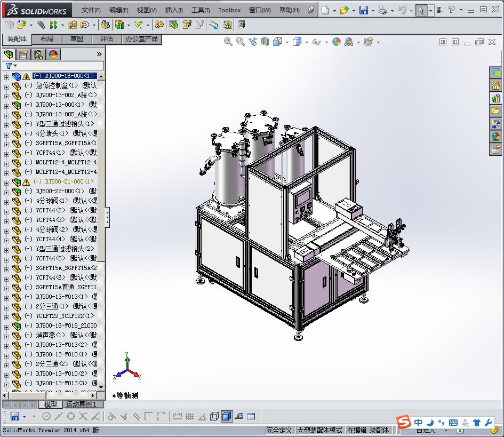Click the Reference Geometry icon
Image resolution: width=504 pixels, height=437 pixels.
point(139,25)
